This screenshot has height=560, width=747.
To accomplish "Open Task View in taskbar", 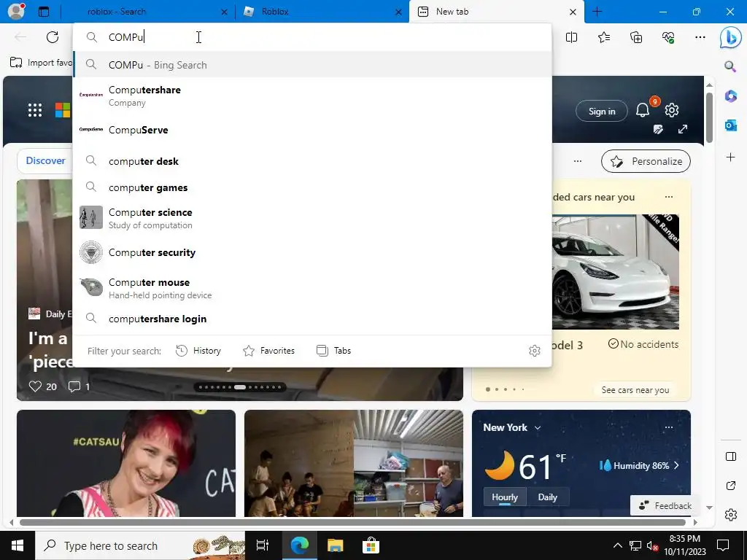I will (263, 545).
